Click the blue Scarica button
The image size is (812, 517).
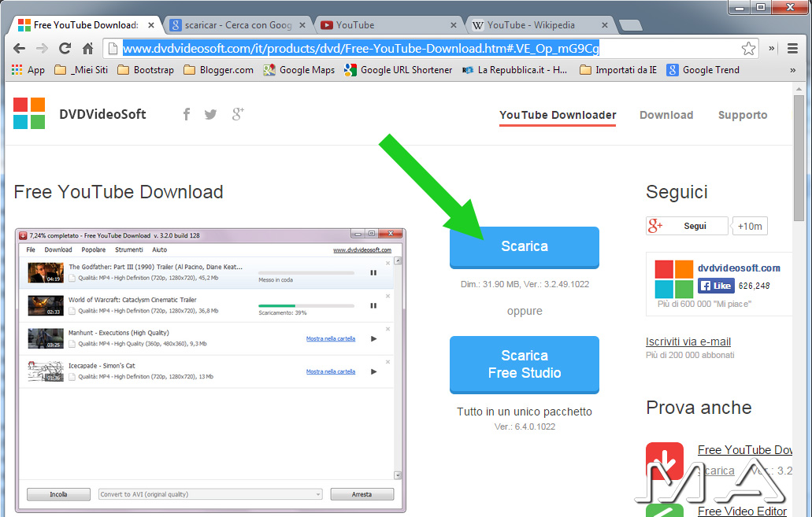(524, 247)
